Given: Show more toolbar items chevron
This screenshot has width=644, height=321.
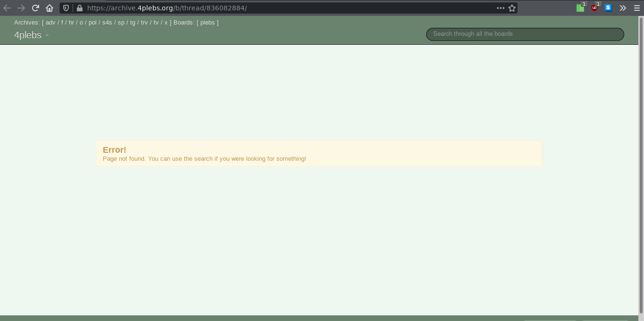Looking at the screenshot, I should click(623, 8).
